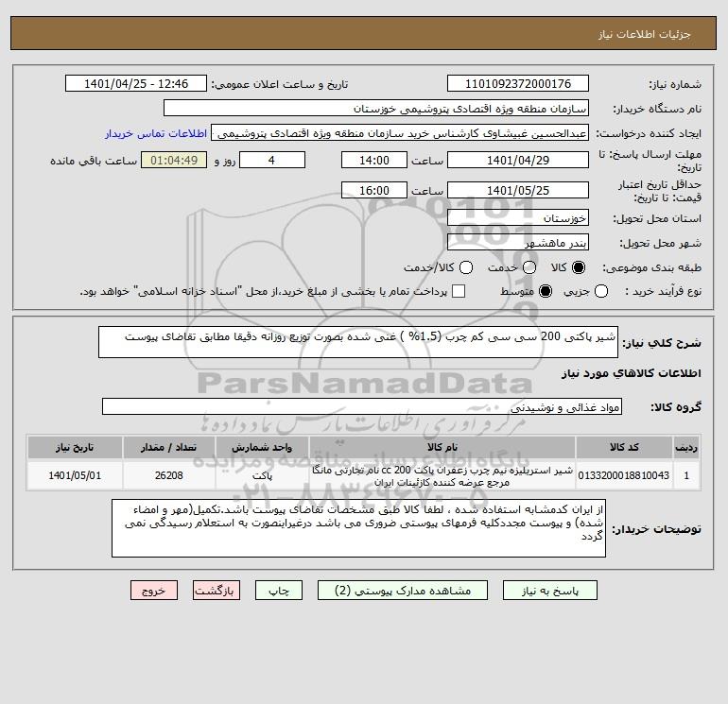Select the خدمت radio button
This screenshot has width=728, height=704.
click(529, 267)
